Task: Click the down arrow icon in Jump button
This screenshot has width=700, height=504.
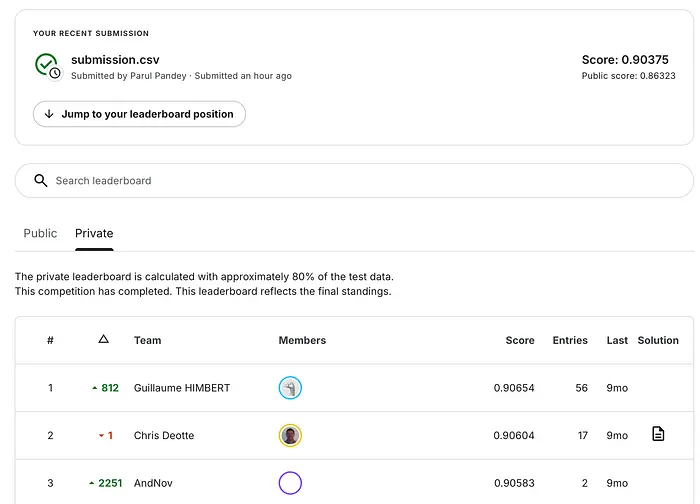Action: 49,114
